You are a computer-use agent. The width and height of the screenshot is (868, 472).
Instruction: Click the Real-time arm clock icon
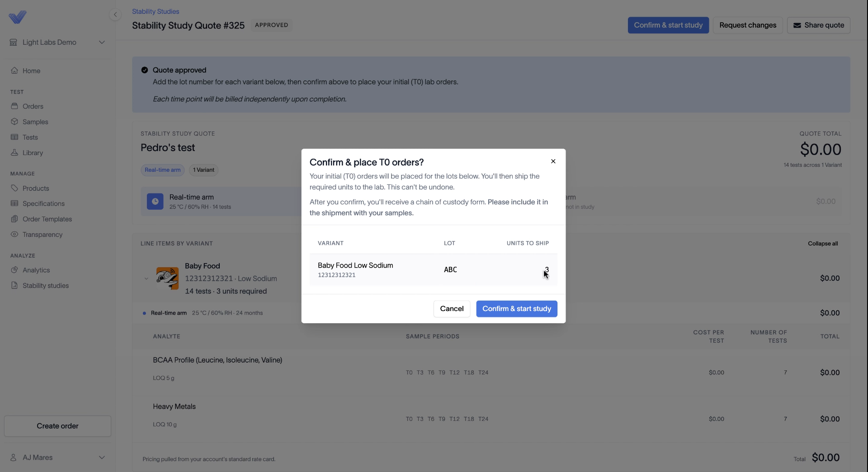click(155, 201)
